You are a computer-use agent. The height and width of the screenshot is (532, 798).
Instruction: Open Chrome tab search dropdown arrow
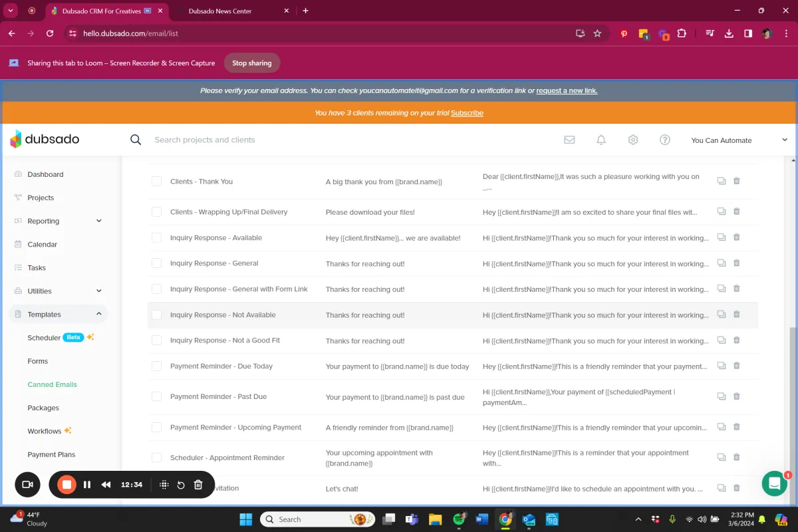tap(11, 11)
